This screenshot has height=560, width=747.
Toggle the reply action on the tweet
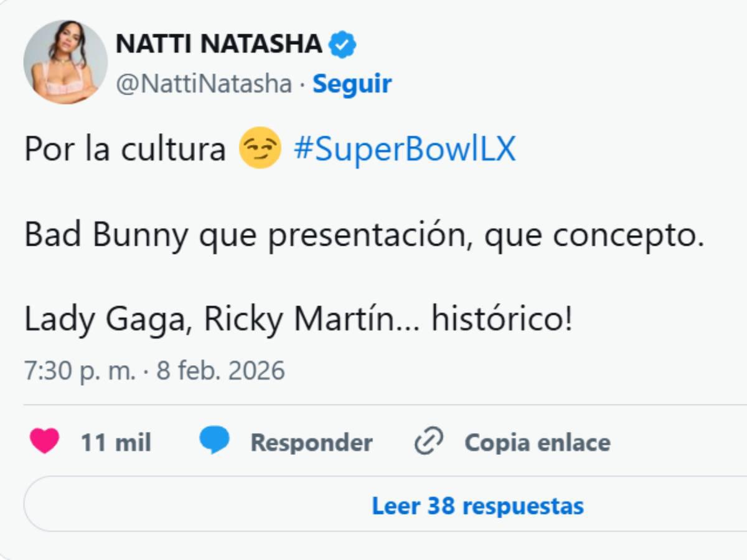pos(311,442)
